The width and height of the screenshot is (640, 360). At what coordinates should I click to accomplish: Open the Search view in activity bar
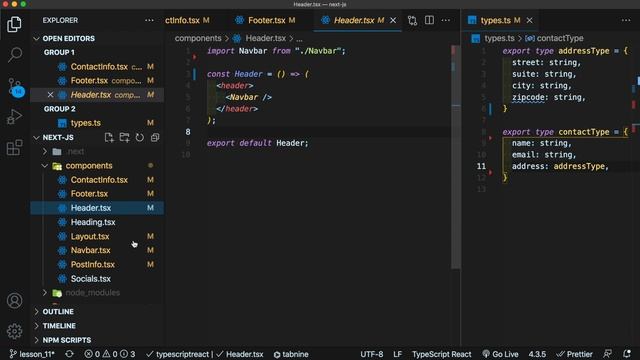pos(14,55)
